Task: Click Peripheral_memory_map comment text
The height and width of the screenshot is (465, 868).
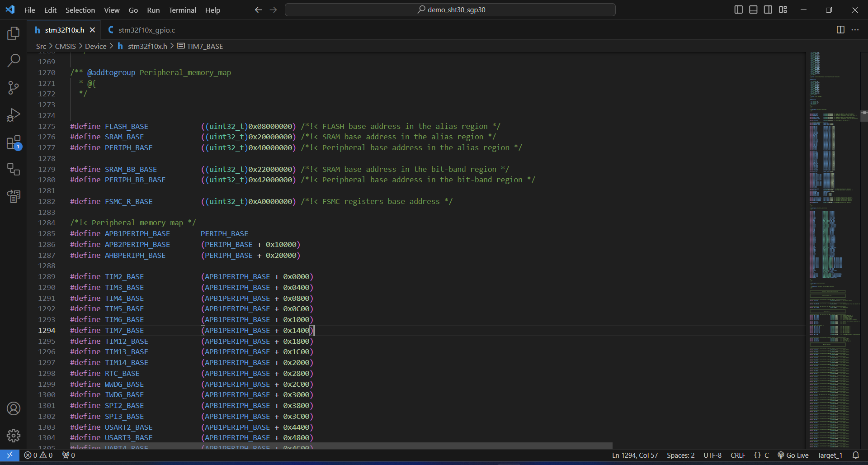Action: click(x=185, y=72)
